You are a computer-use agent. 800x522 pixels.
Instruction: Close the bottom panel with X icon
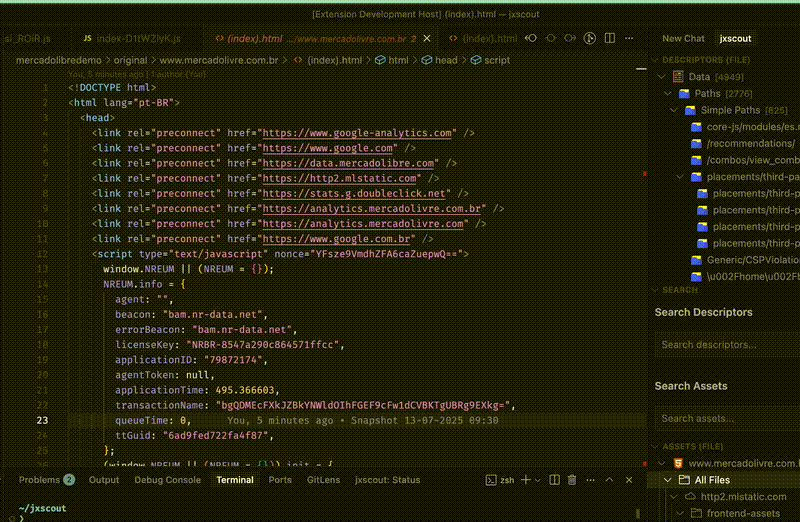pos(629,480)
